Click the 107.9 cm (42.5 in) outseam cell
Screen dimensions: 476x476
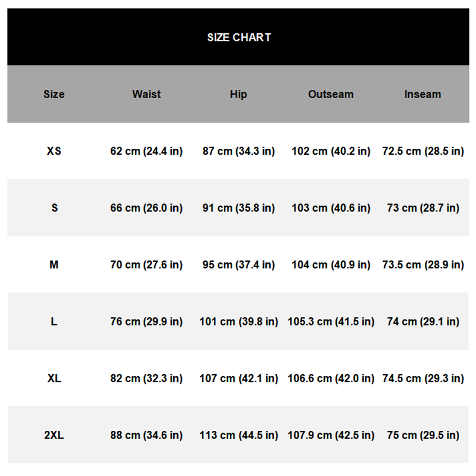331,435
